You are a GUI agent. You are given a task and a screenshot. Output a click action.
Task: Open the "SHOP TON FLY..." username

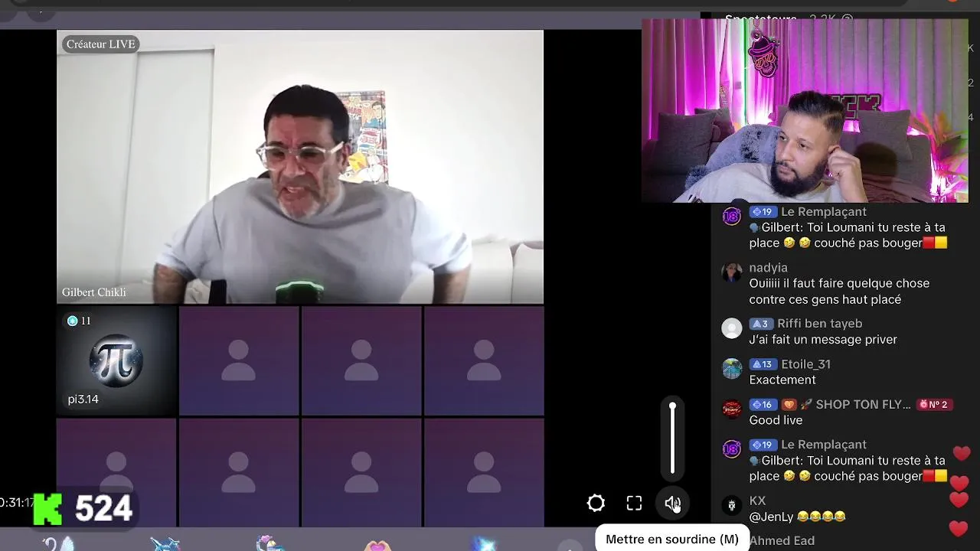pos(863,404)
